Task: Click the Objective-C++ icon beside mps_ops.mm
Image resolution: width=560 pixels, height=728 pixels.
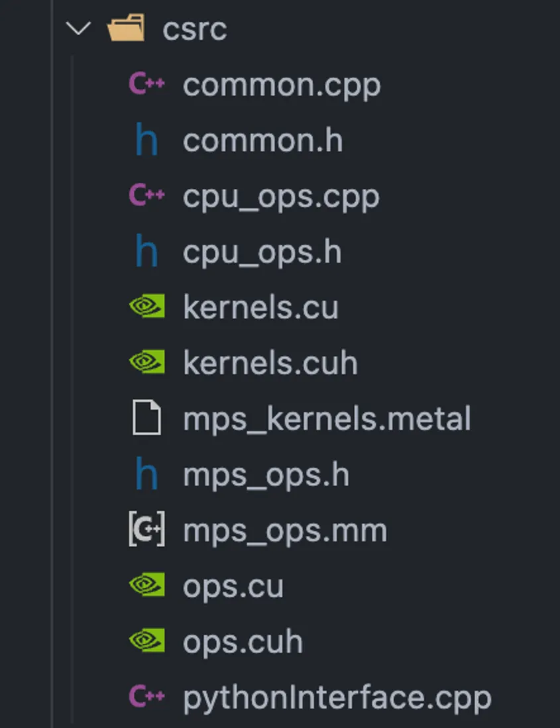Action: (146, 531)
